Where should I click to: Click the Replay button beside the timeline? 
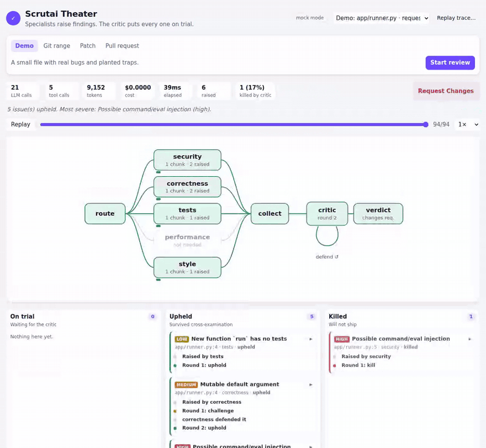click(20, 124)
